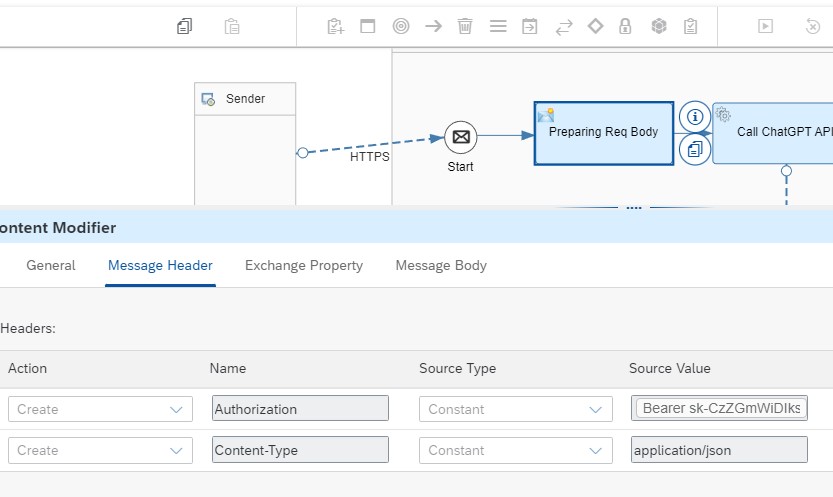Open Action dropdown for Content-Type header

100,450
